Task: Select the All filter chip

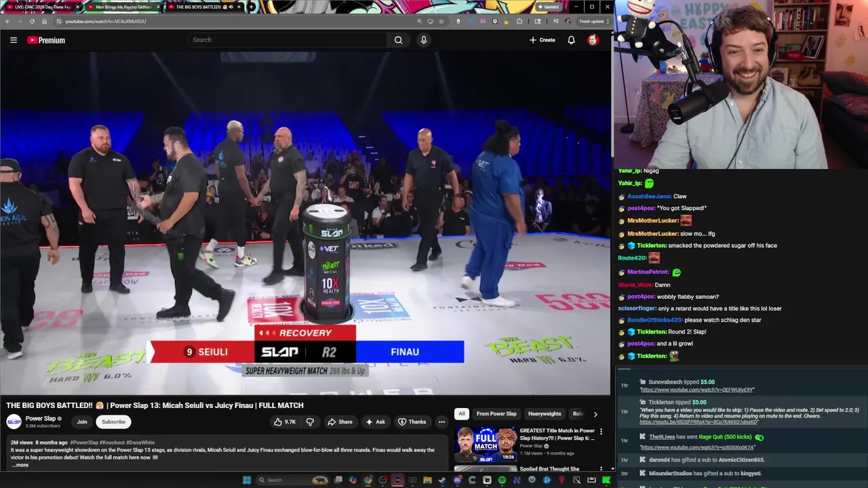Action: 462,413
